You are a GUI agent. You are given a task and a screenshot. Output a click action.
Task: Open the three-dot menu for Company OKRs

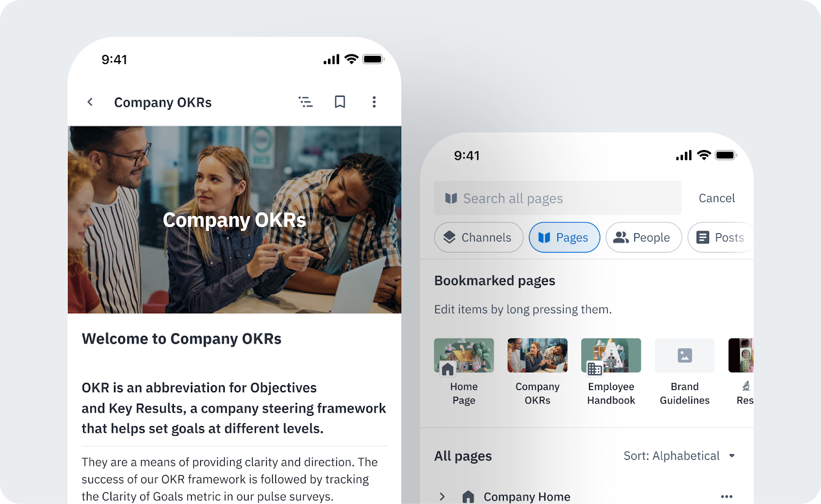[x=374, y=102]
